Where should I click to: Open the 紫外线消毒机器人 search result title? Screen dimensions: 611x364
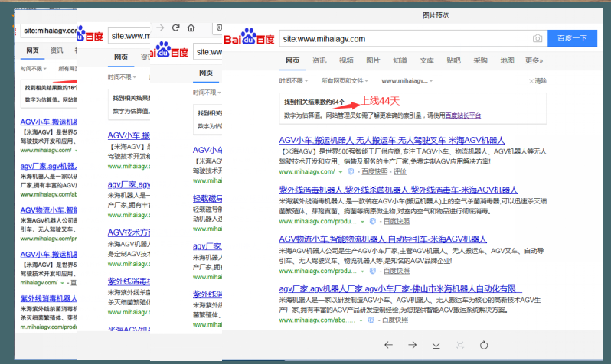398,189
